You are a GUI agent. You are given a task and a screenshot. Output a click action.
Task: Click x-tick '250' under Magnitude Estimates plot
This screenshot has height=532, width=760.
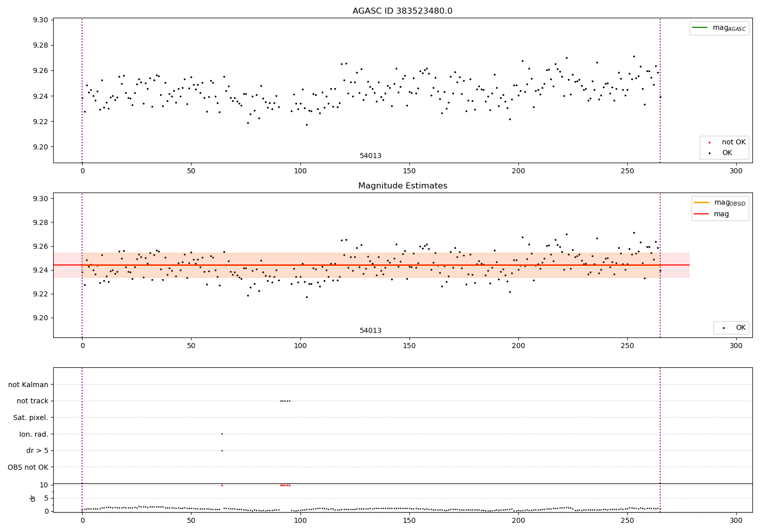click(627, 346)
